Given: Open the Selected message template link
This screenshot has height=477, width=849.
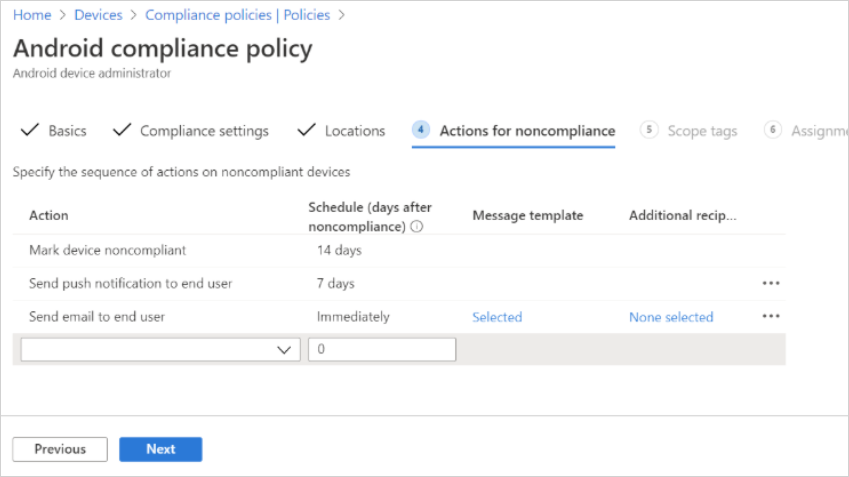Looking at the screenshot, I should pos(497,317).
